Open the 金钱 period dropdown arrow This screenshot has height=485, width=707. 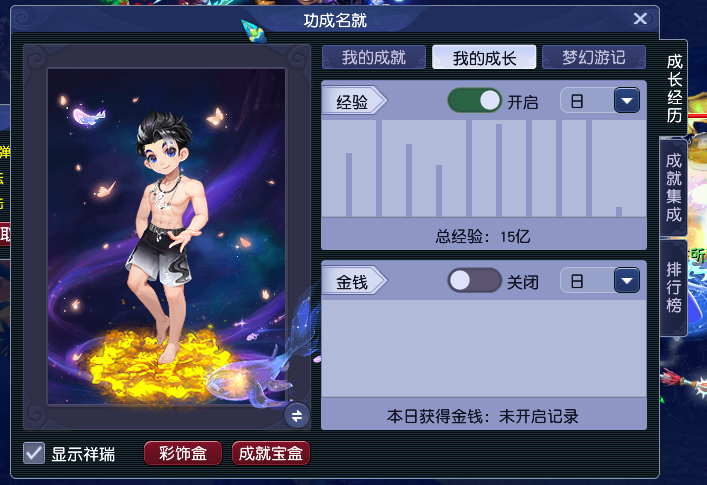[x=627, y=280]
